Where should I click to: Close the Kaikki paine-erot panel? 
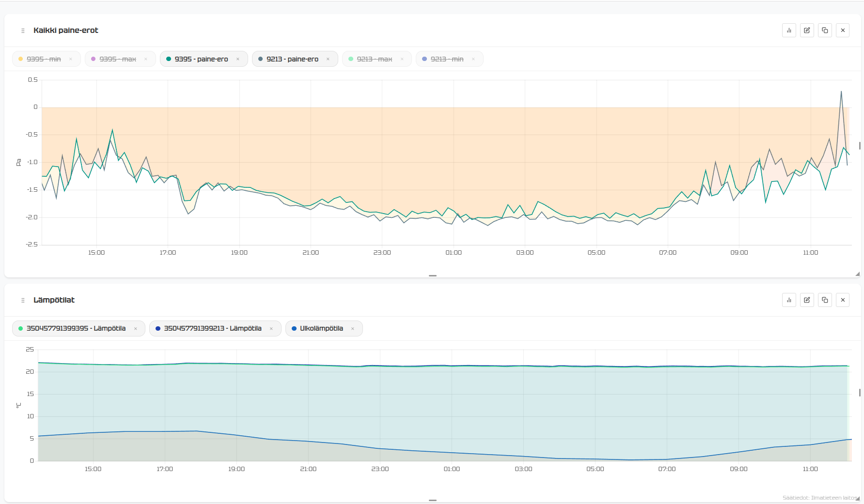click(x=843, y=30)
